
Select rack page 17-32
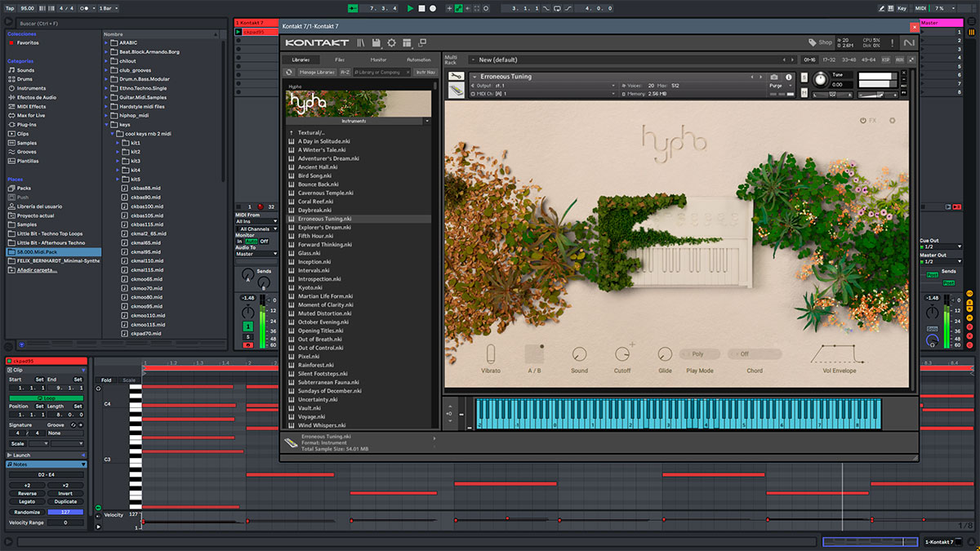click(829, 60)
